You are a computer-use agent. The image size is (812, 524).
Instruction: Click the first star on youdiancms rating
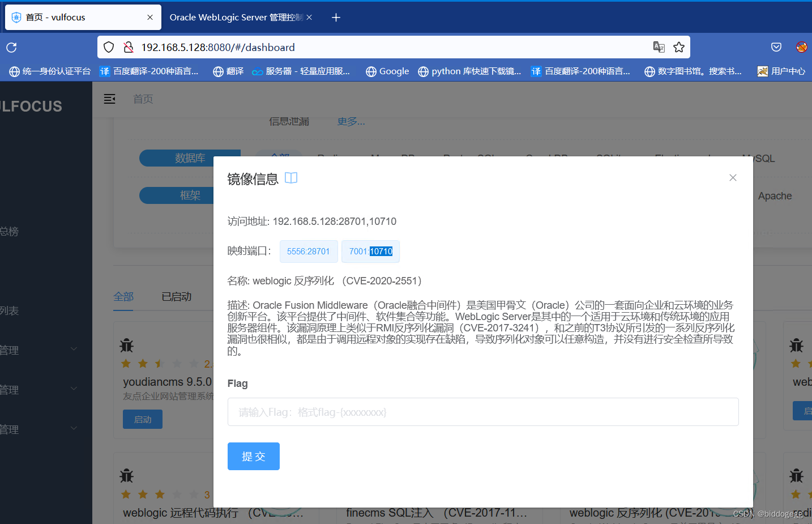[126, 363]
